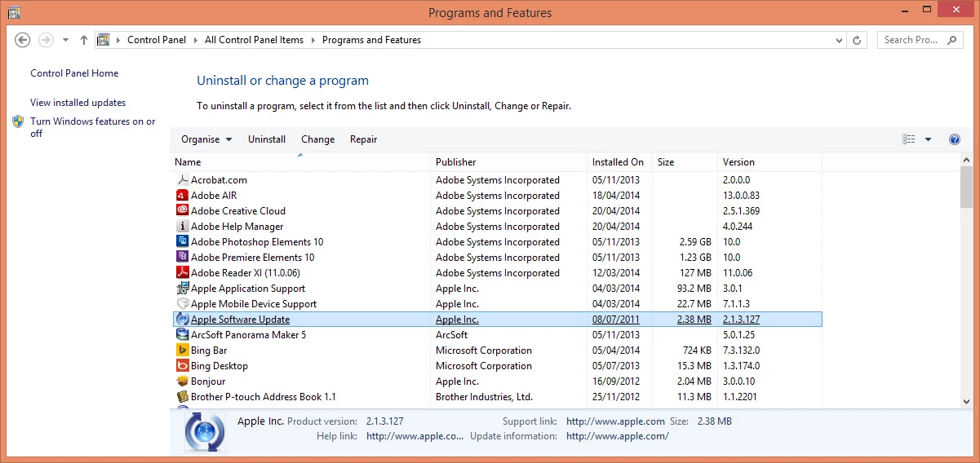Click the ArcSoft publisher cell
Screen dimensions: 980x463
coord(452,335)
